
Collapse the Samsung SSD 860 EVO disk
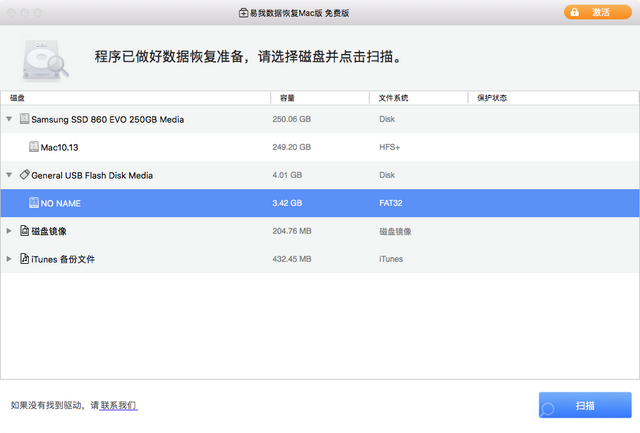pyautogui.click(x=9, y=119)
